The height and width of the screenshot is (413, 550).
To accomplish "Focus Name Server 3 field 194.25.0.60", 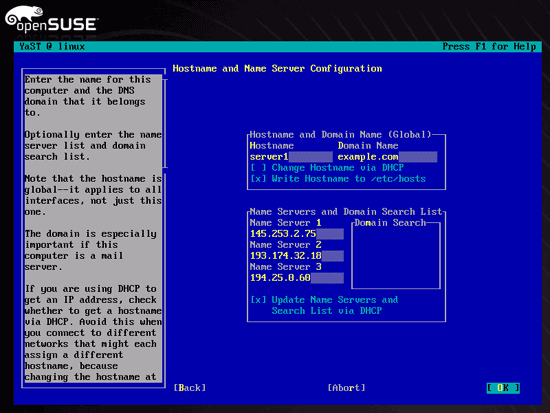I will [297, 278].
